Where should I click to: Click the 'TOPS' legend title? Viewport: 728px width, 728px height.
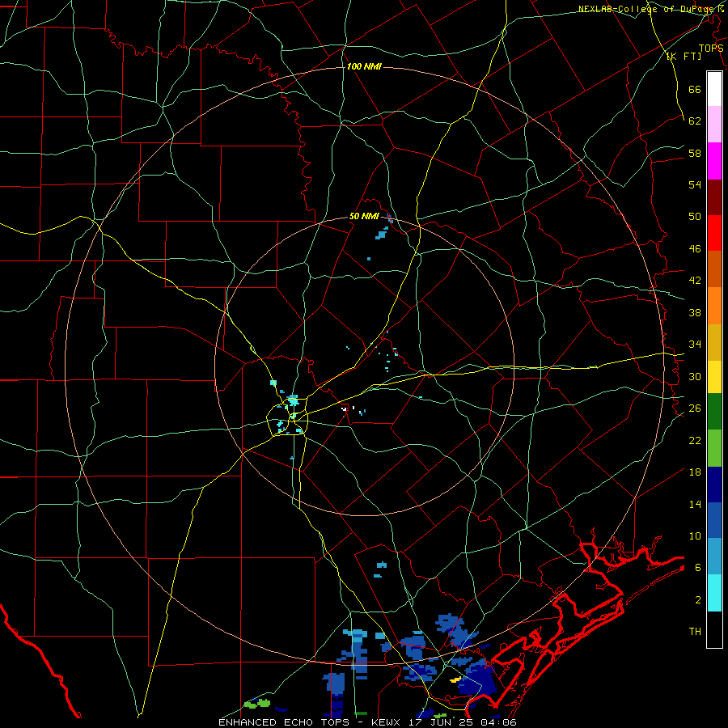pos(711,49)
